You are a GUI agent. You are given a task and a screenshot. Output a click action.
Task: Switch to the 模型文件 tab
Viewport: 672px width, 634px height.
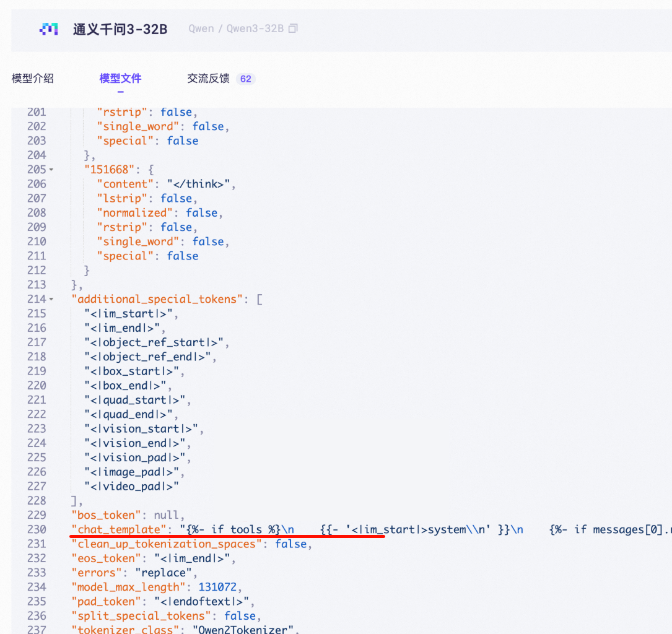[120, 79]
